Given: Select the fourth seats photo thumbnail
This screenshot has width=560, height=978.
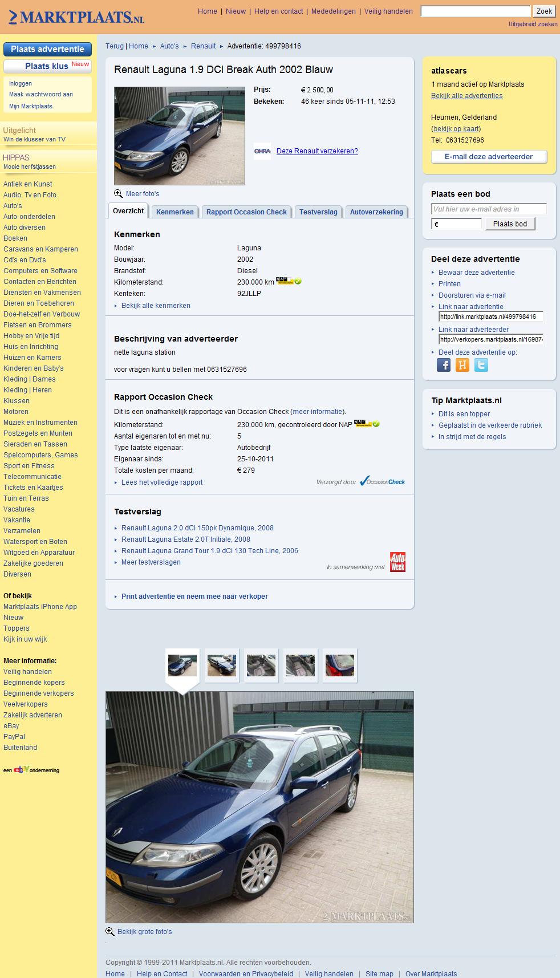Looking at the screenshot, I should click(x=301, y=665).
